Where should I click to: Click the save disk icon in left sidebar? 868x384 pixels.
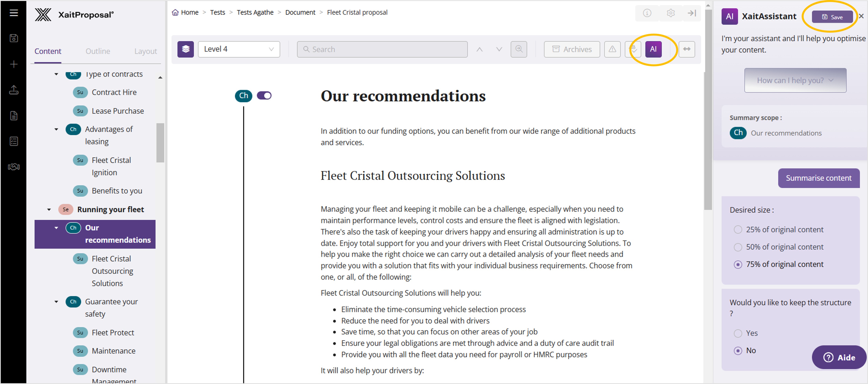[13, 38]
